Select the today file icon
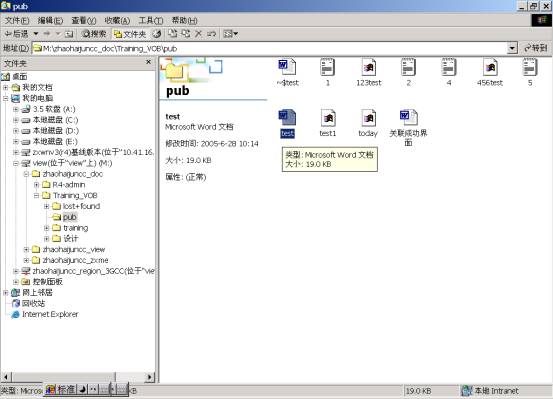 [x=368, y=118]
